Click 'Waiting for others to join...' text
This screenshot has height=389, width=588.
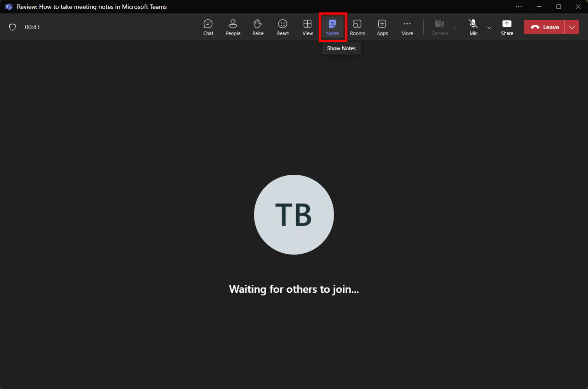click(x=294, y=289)
